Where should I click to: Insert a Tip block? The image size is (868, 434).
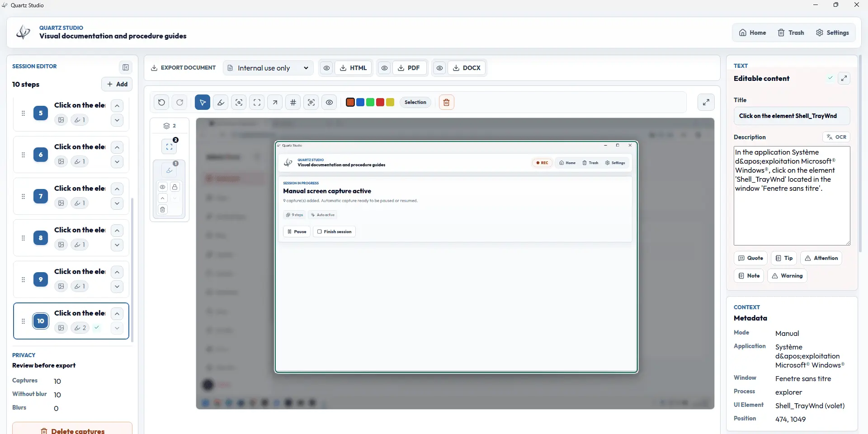(784, 258)
